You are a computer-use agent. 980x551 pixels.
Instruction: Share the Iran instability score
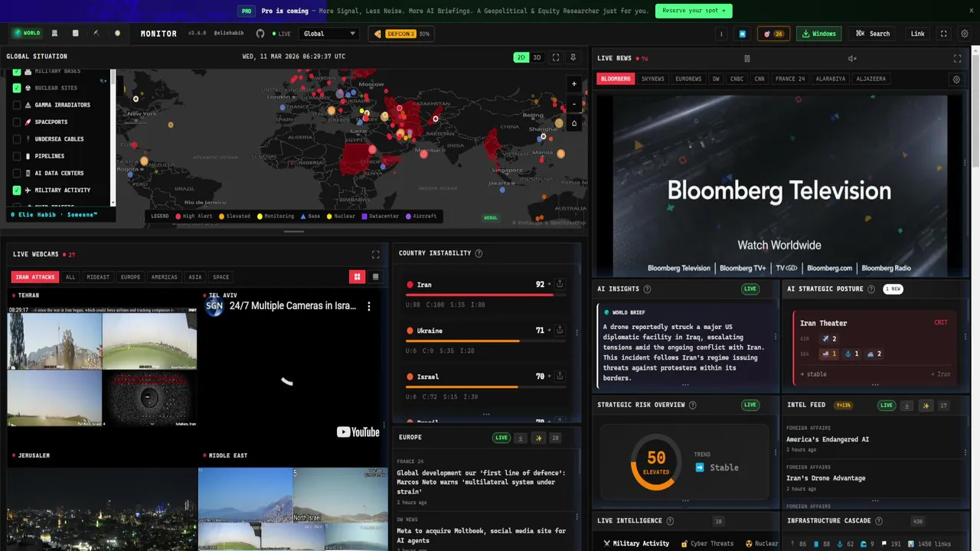pos(560,284)
